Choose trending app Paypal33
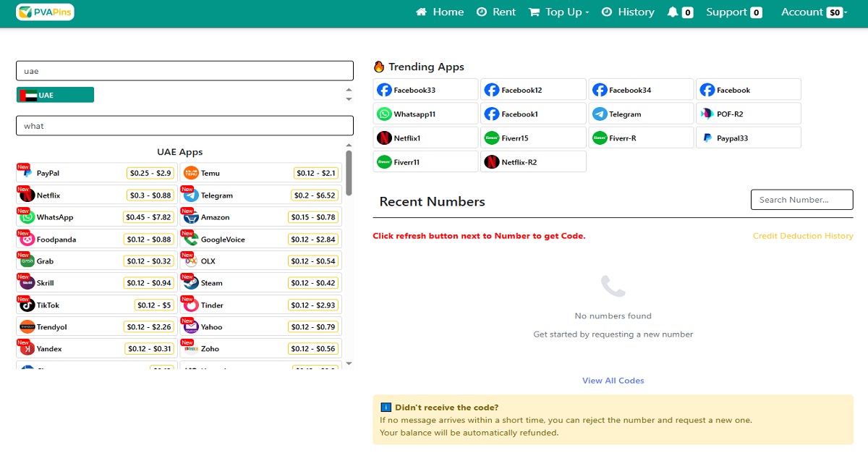Image resolution: width=868 pixels, height=456 pixels. pos(749,138)
